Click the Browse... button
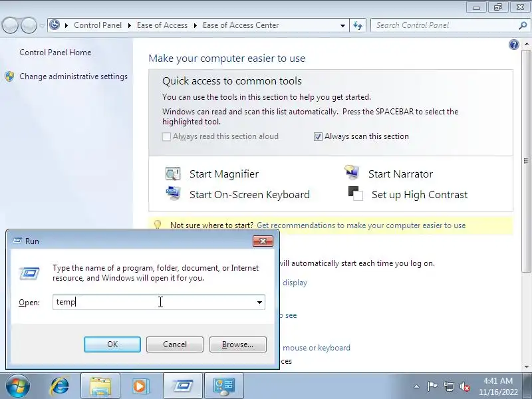The image size is (532, 399). (x=238, y=344)
